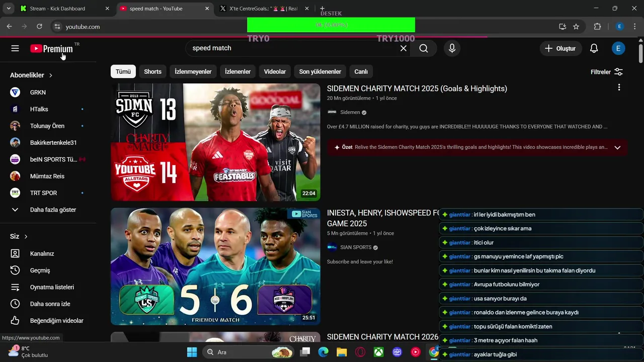Reload the page in Chrome
Image resolution: width=644 pixels, height=362 pixels.
[x=39, y=26]
